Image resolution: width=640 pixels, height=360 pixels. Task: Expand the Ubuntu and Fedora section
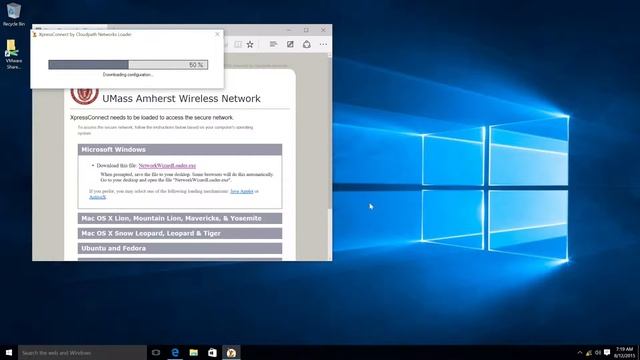coord(180,248)
